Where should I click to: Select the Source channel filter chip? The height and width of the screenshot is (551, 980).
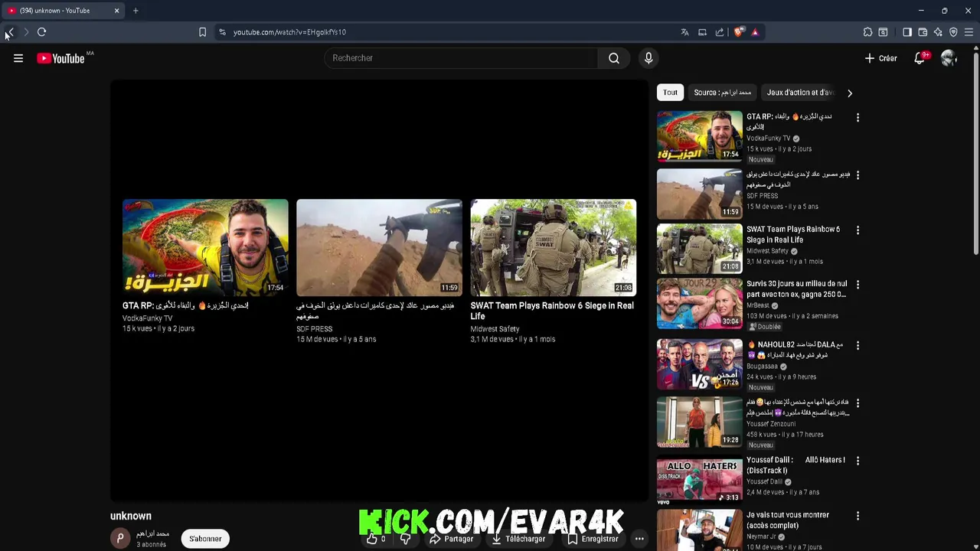(x=723, y=93)
